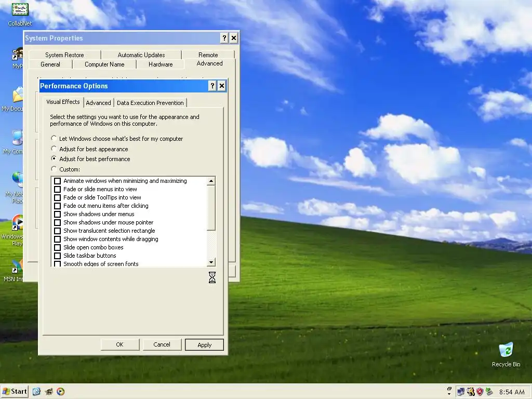Check Show translucent selection rectangle
This screenshot has height=399, width=532.
pyautogui.click(x=57, y=231)
